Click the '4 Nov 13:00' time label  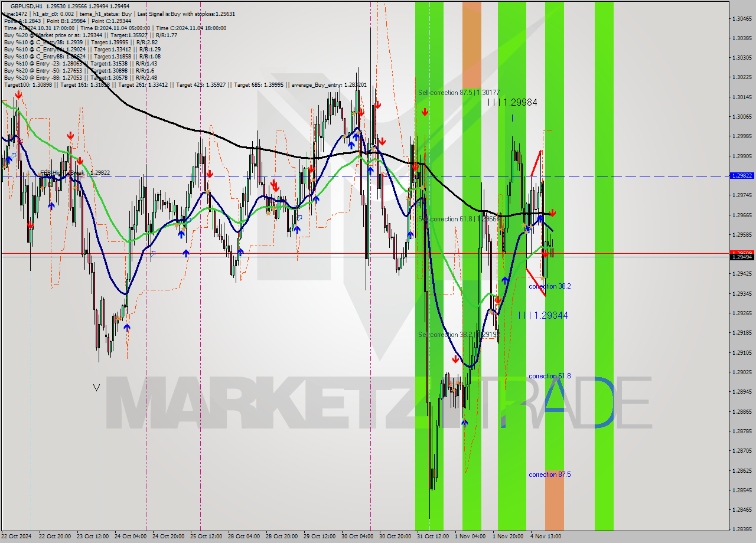coord(545,537)
